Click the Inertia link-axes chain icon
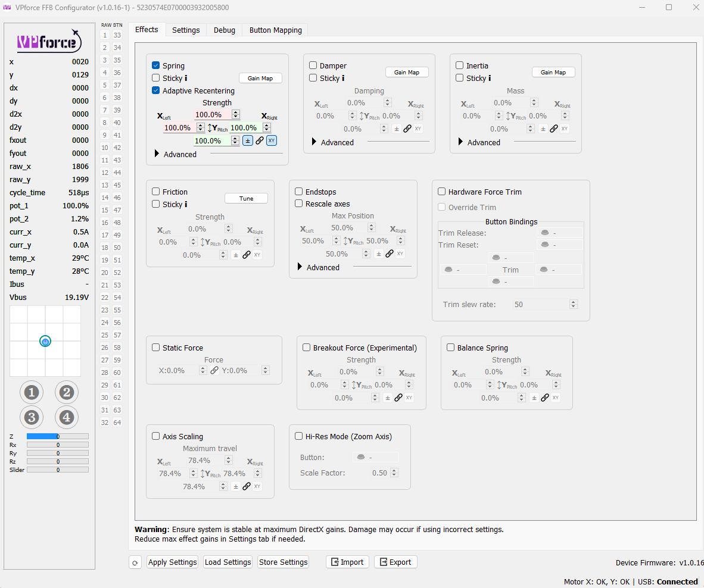This screenshot has height=588, width=704. [x=553, y=129]
